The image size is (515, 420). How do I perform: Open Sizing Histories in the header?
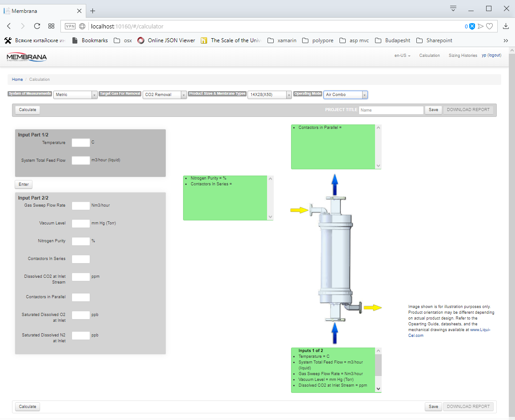click(463, 56)
